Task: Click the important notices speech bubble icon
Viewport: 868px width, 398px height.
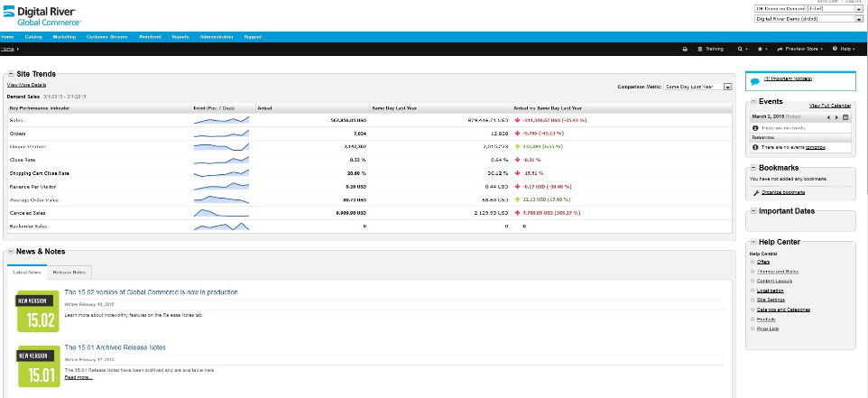Action: click(x=755, y=81)
